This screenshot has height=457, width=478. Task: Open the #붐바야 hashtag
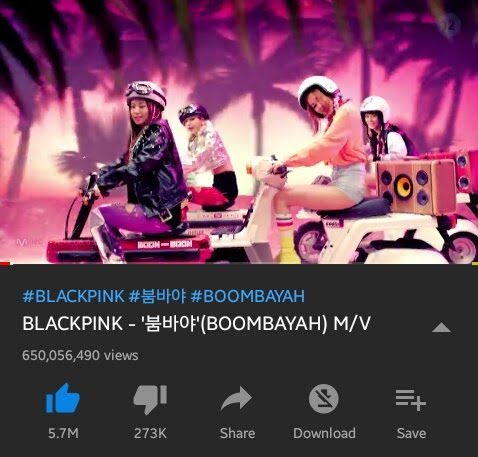157,296
